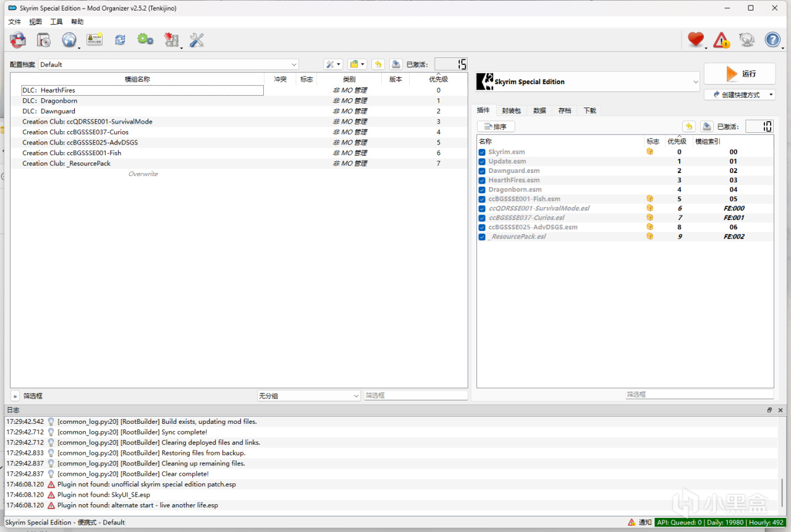Image resolution: width=791 pixels, height=532 pixels.
Task: Open the 文件 menu
Action: tap(14, 22)
